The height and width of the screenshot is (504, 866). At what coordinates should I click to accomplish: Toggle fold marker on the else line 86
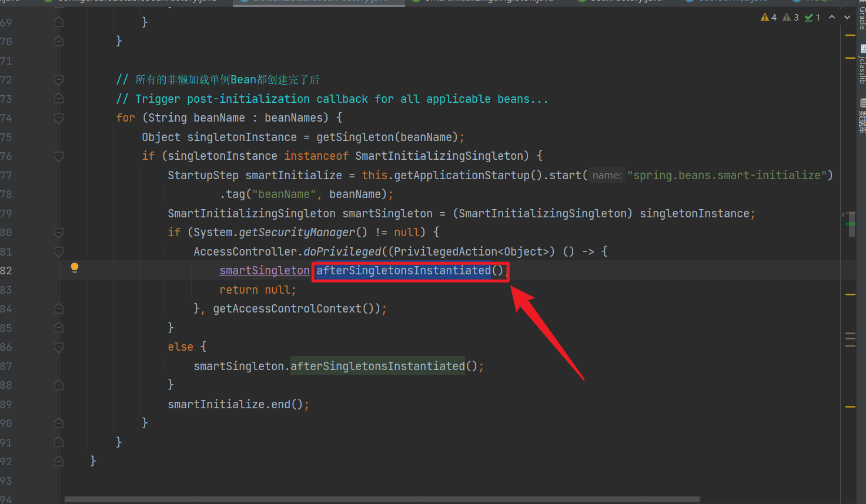click(x=59, y=347)
